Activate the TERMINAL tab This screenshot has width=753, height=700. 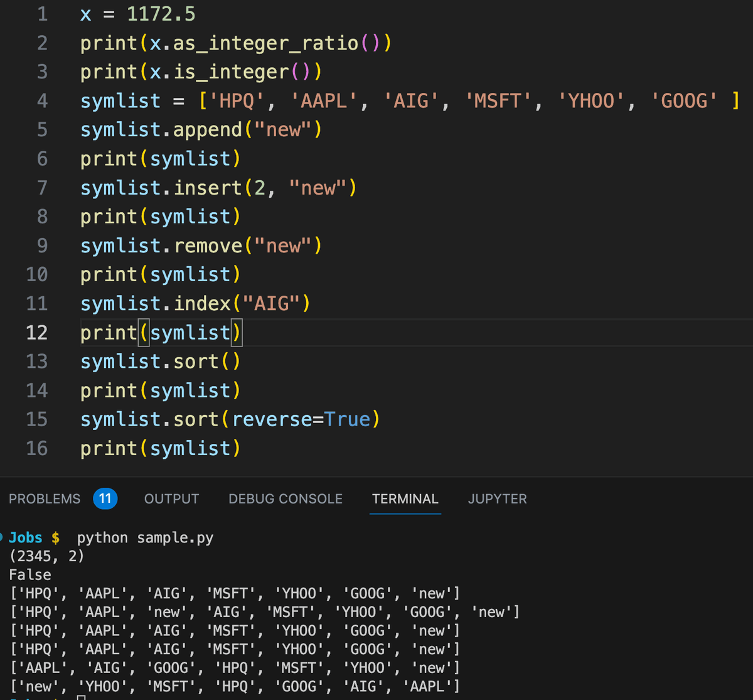[x=405, y=498]
